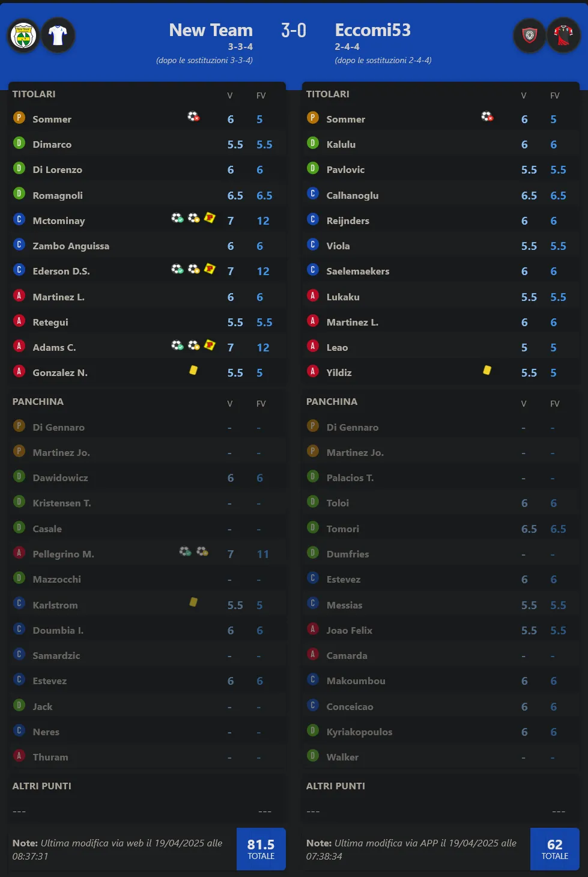Click the 3-0 match score

(x=294, y=30)
